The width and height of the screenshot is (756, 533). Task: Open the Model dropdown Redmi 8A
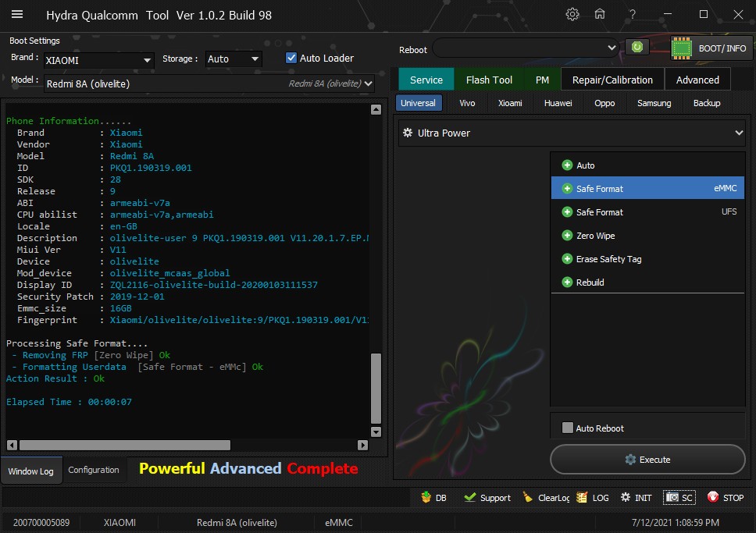pyautogui.click(x=209, y=84)
